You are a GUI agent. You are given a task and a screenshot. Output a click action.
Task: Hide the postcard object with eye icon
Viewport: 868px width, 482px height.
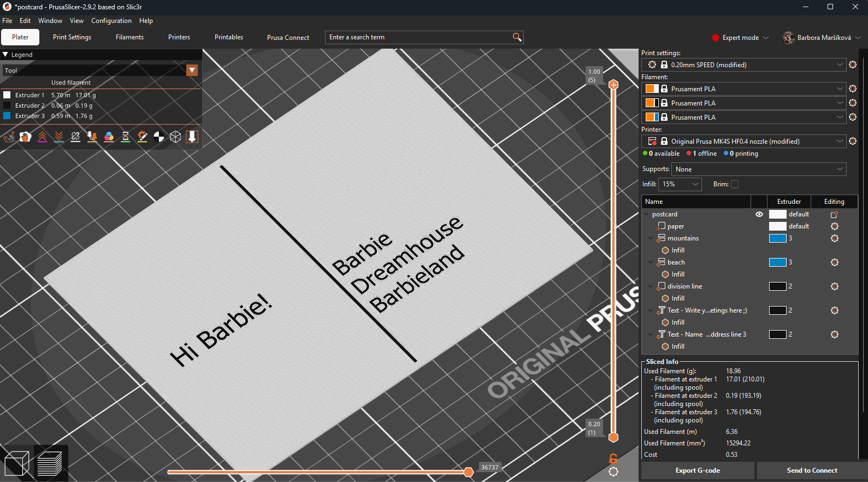(759, 214)
